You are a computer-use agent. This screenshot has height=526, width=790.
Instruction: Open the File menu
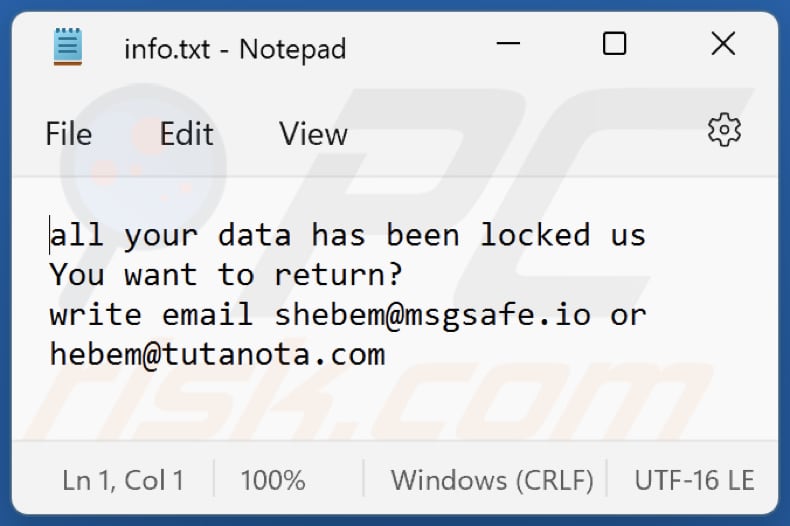click(x=68, y=134)
